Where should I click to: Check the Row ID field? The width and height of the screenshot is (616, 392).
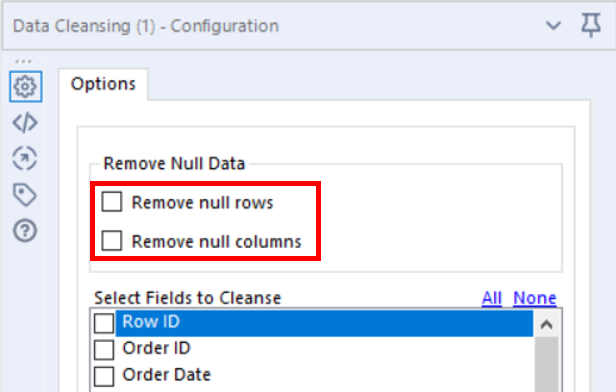point(104,323)
